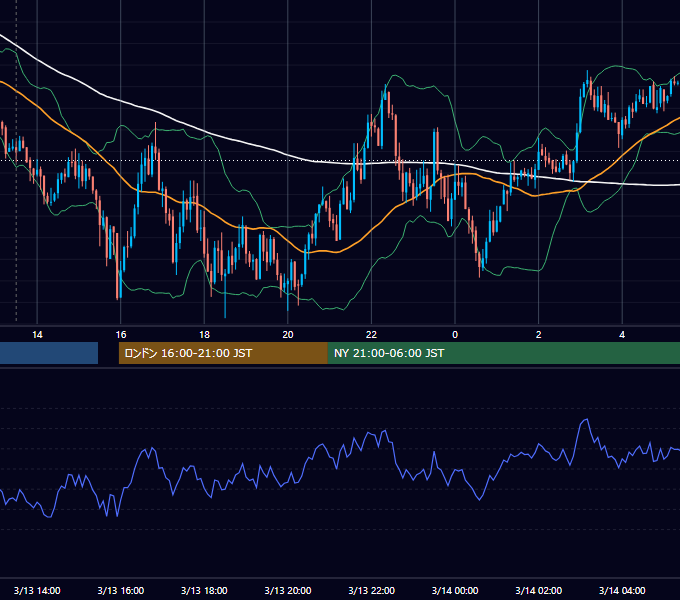Click the 20 hour axis label
680x600 pixels.
click(x=288, y=335)
